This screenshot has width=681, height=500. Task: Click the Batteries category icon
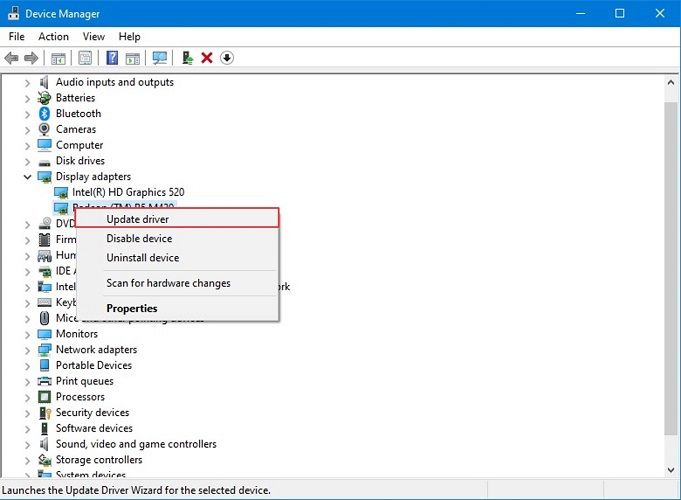[x=44, y=98]
